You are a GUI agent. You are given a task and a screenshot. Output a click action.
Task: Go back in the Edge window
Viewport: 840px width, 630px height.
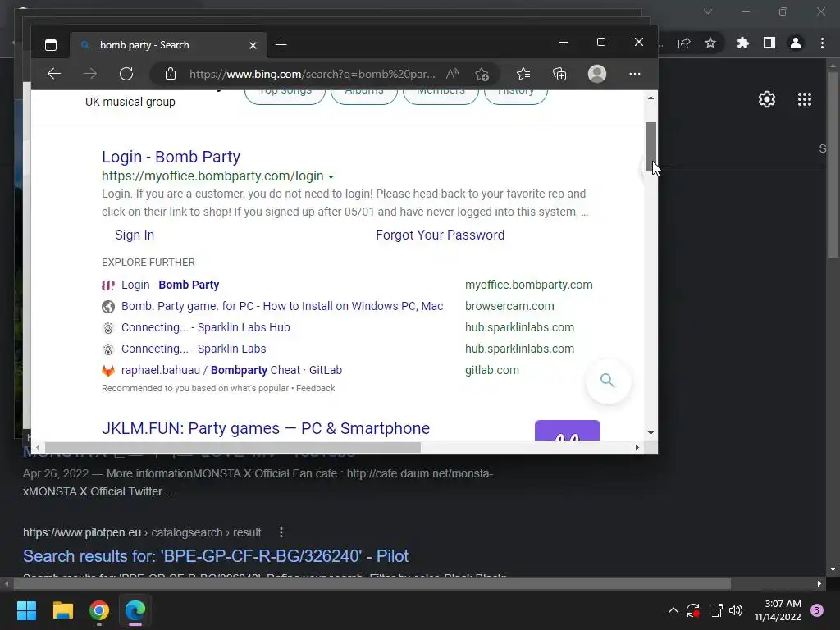(x=54, y=74)
